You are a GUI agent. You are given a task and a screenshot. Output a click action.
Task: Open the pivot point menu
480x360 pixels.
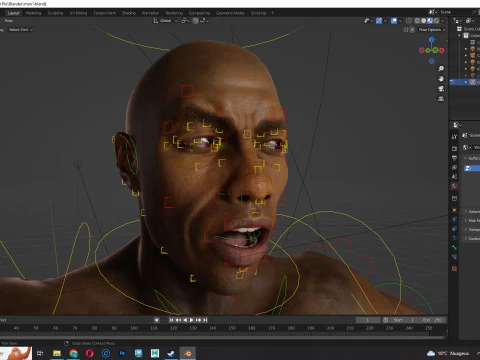pos(186,21)
